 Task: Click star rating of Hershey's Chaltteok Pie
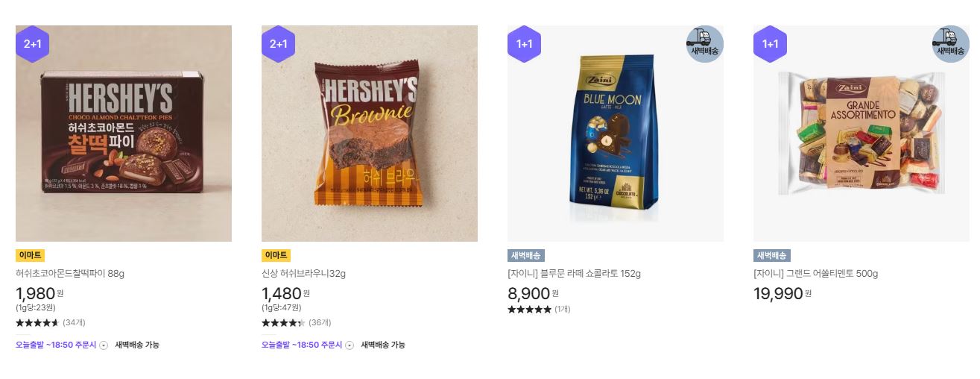[x=37, y=323]
